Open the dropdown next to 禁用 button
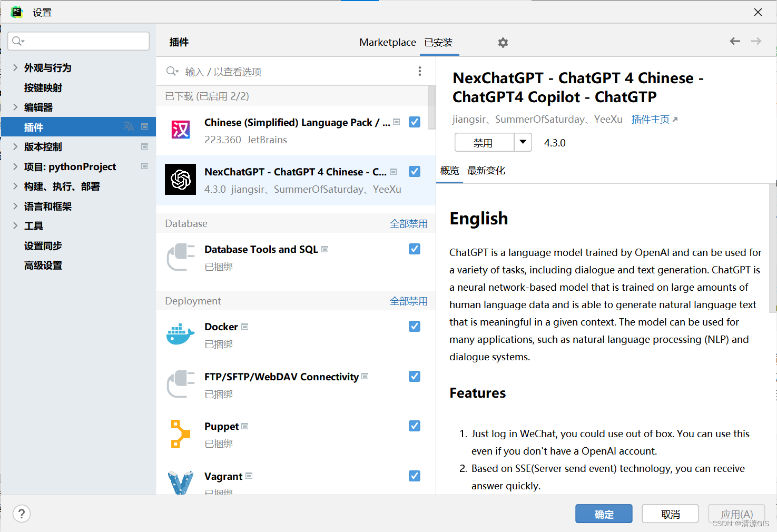 522,142
